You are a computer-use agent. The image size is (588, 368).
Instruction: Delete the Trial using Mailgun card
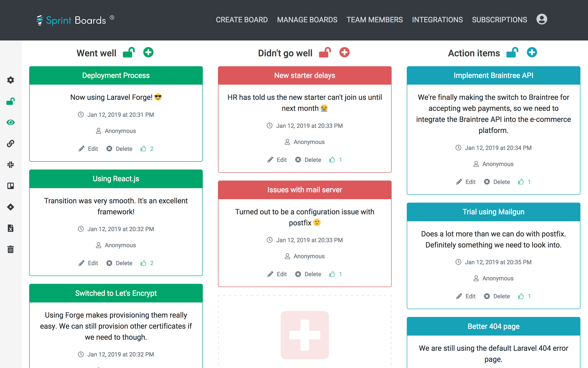497,296
